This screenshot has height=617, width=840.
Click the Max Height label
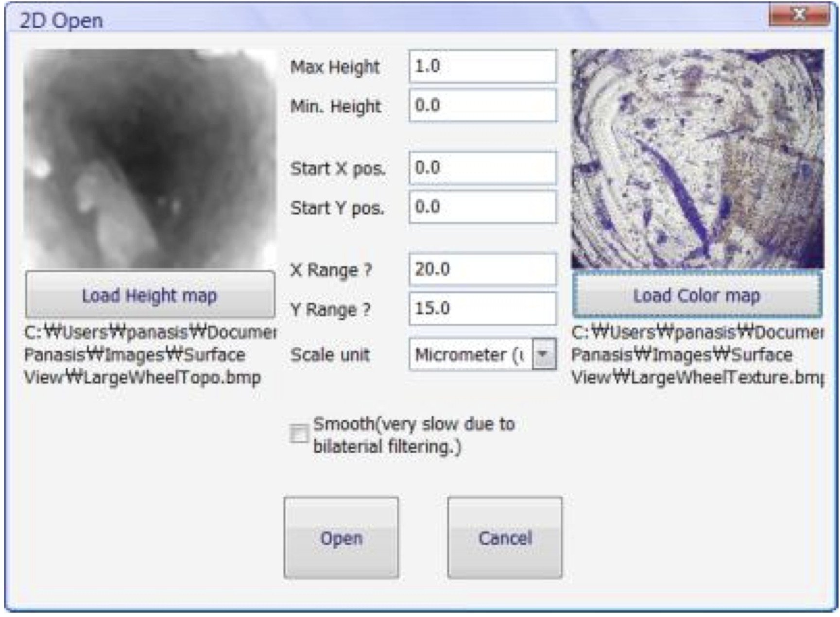335,67
